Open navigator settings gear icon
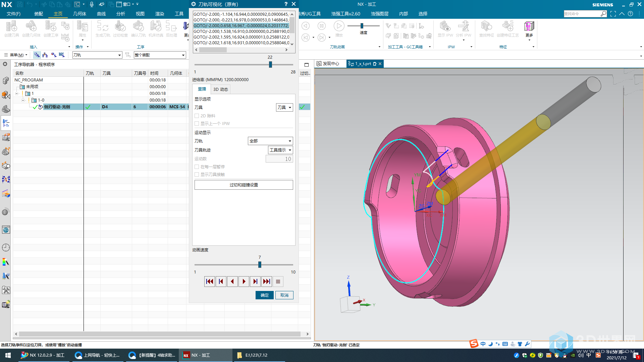Screen dimensions: 644x362 [x=5, y=64]
